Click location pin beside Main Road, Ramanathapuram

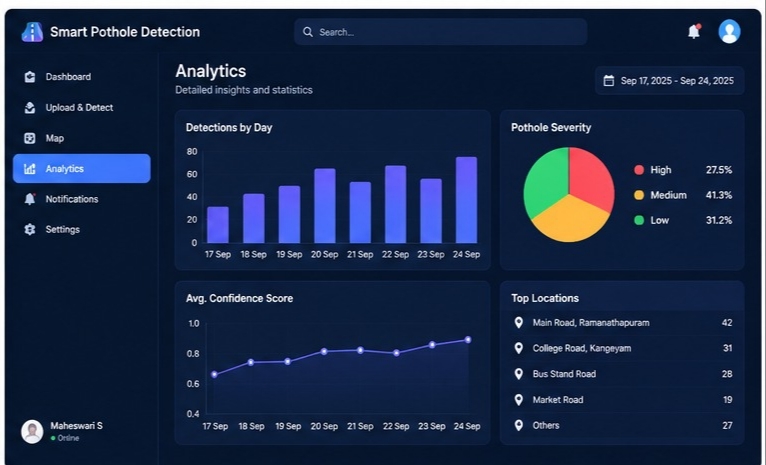pos(519,323)
